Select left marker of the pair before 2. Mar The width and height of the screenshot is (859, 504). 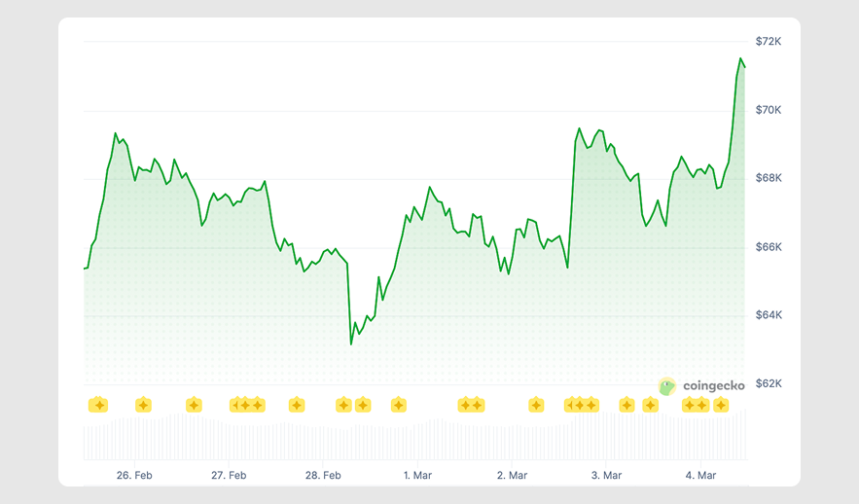(465, 405)
